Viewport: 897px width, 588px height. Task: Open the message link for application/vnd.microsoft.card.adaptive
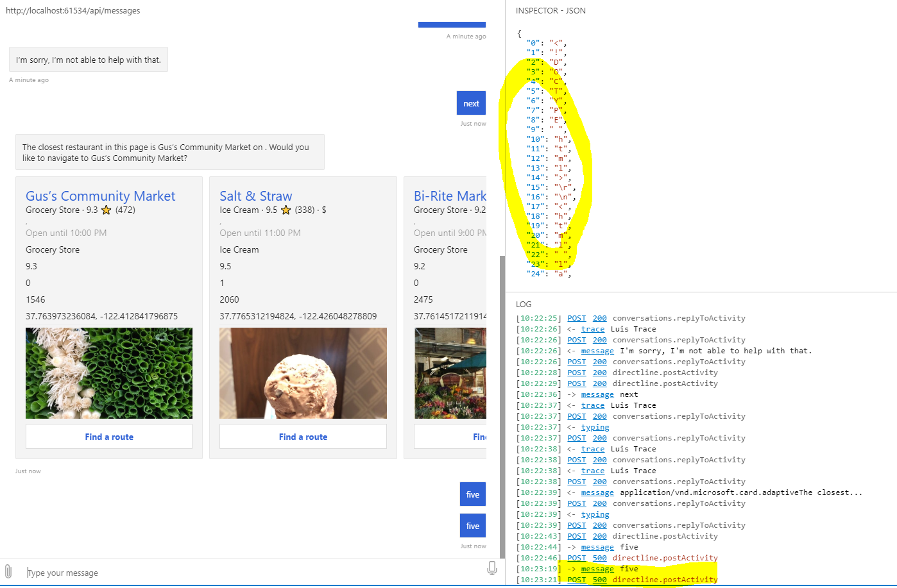tap(597, 492)
